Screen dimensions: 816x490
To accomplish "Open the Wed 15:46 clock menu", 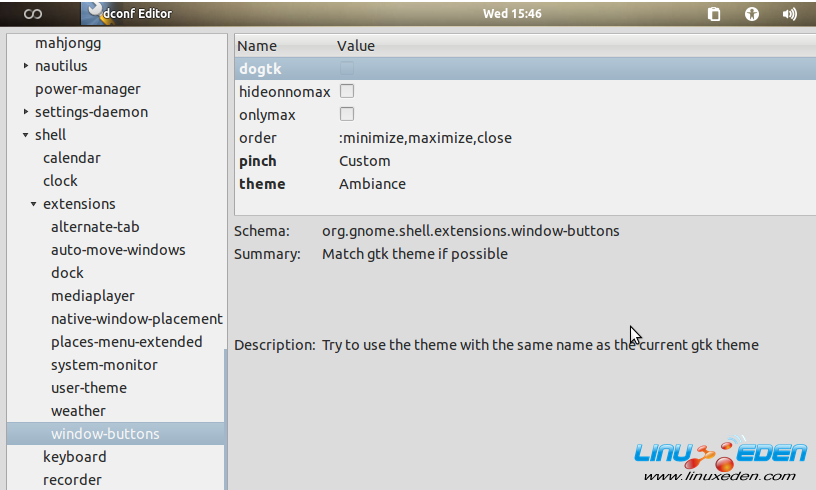I will 511,14.
